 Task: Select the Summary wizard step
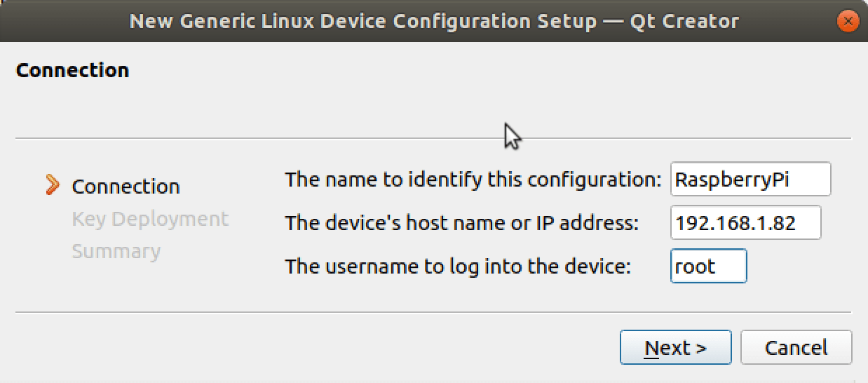[116, 251]
